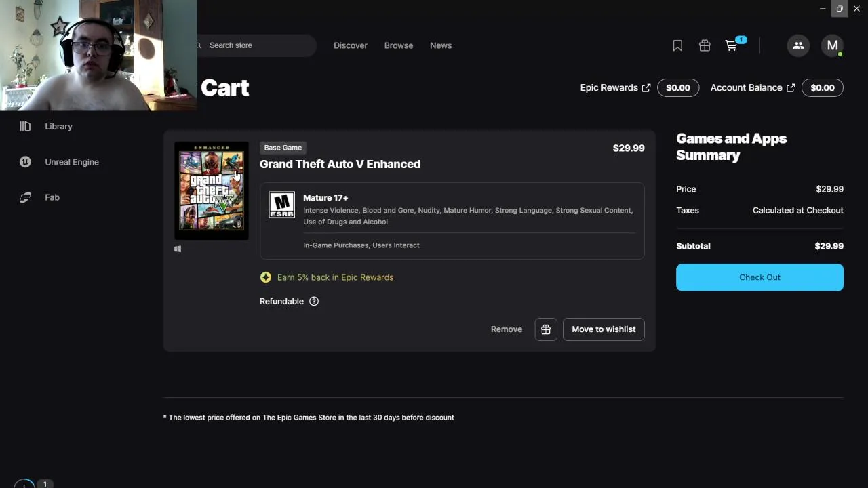
Task: Click the Mature 17+ rating text
Action: tap(325, 198)
